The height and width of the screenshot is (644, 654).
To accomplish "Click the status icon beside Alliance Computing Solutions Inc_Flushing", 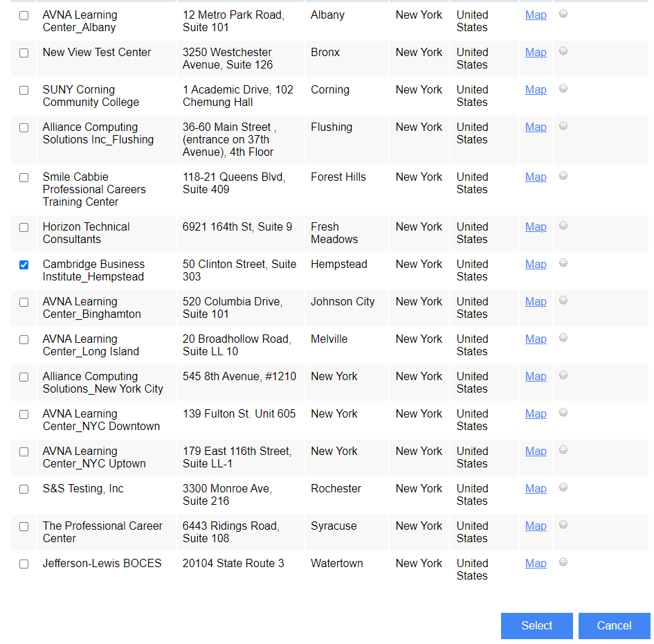I will pos(563,125).
